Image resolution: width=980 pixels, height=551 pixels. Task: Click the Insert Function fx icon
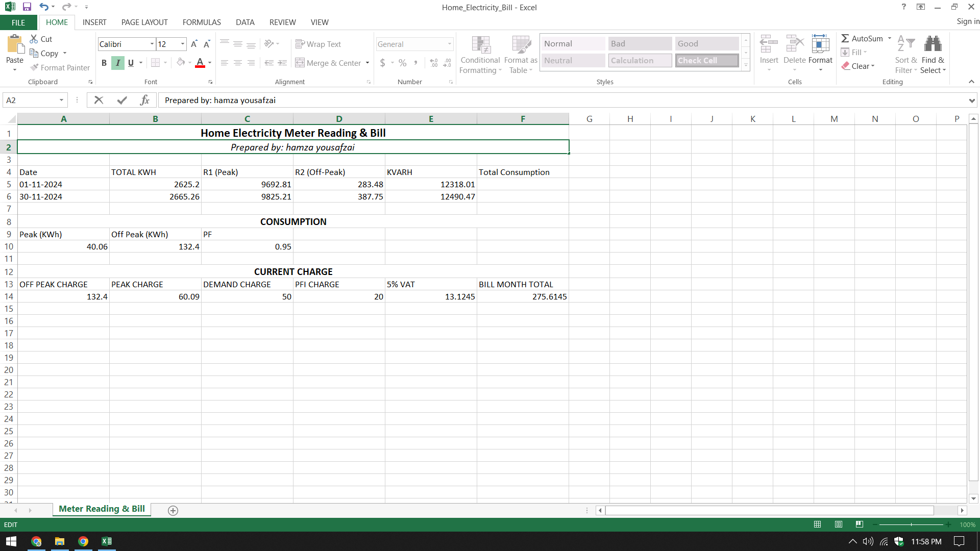point(144,100)
